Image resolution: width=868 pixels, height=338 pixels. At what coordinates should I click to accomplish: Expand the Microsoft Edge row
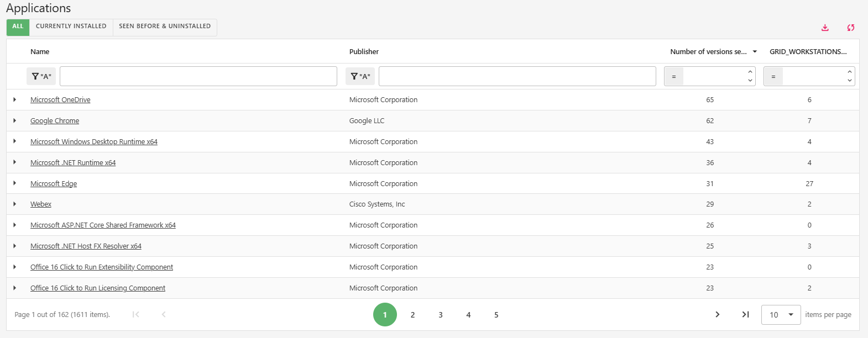(15, 183)
